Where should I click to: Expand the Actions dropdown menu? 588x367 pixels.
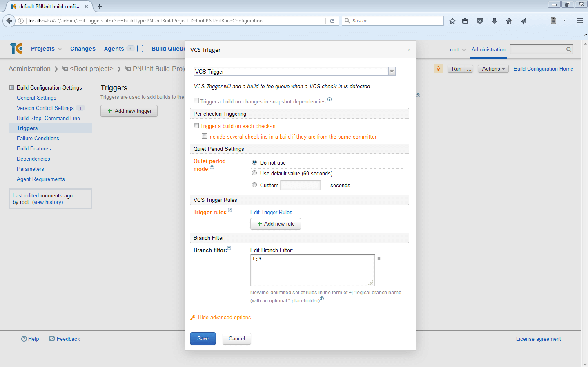point(493,69)
